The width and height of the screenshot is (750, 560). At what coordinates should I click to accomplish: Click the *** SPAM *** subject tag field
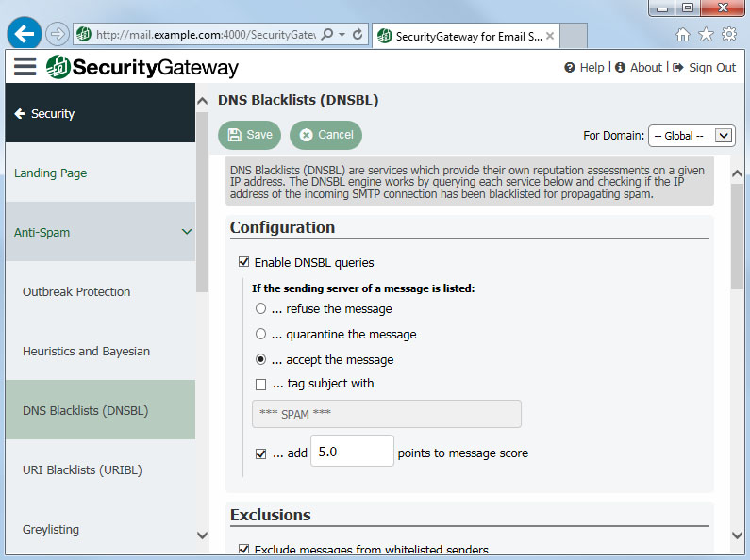click(387, 414)
